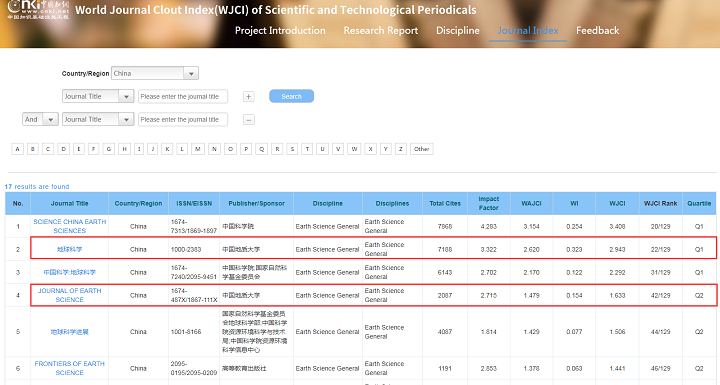Viewport: 720px width, 385px height.
Task: Focus the first journal title input field
Action: point(183,96)
